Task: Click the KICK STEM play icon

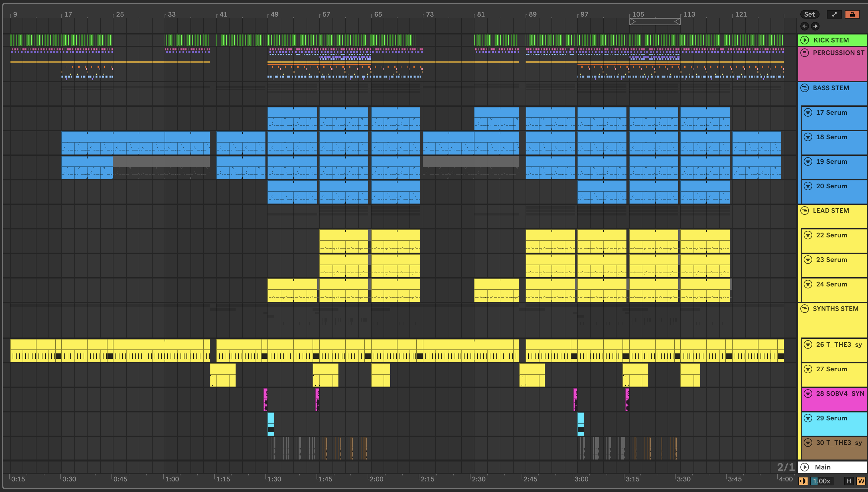Action: 805,40
